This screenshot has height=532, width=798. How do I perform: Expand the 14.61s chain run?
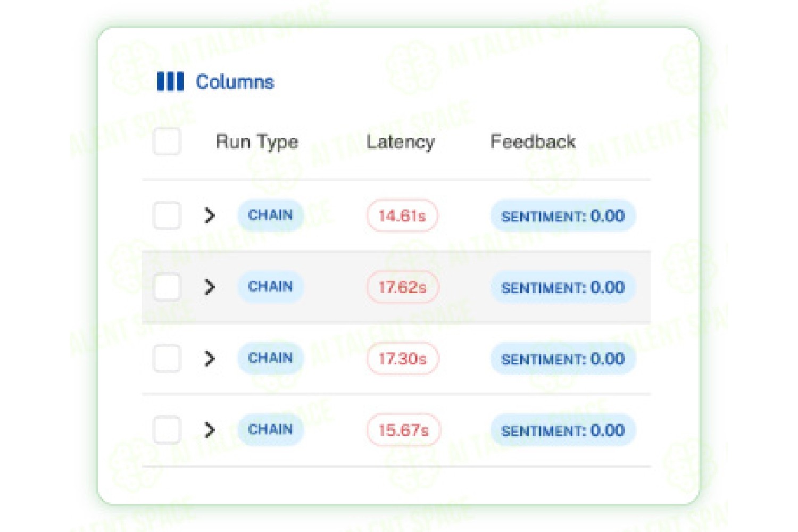pos(210,215)
